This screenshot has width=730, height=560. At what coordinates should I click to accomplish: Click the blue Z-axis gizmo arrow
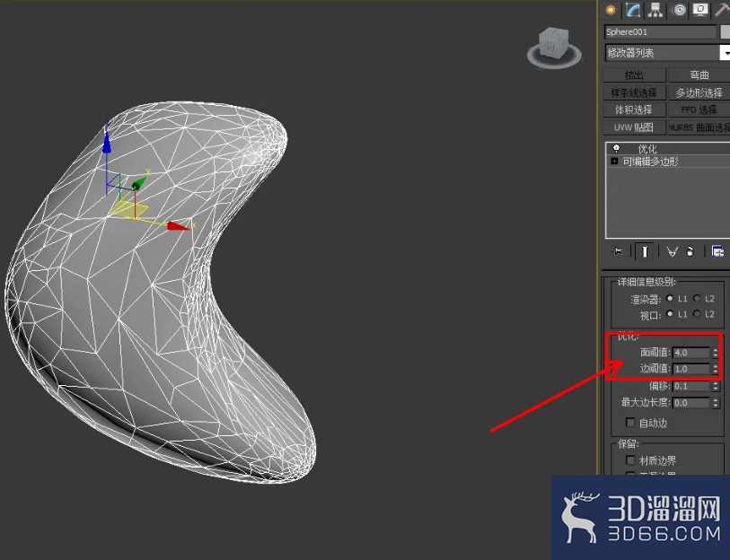(x=107, y=141)
